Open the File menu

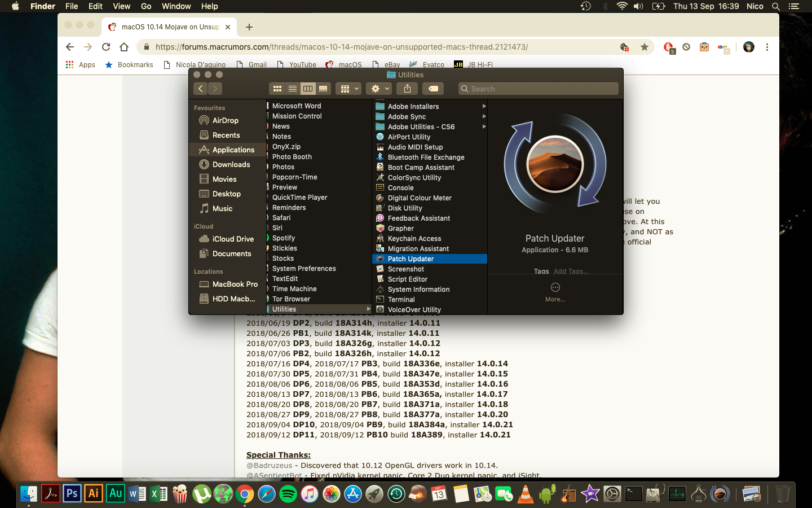72,6
